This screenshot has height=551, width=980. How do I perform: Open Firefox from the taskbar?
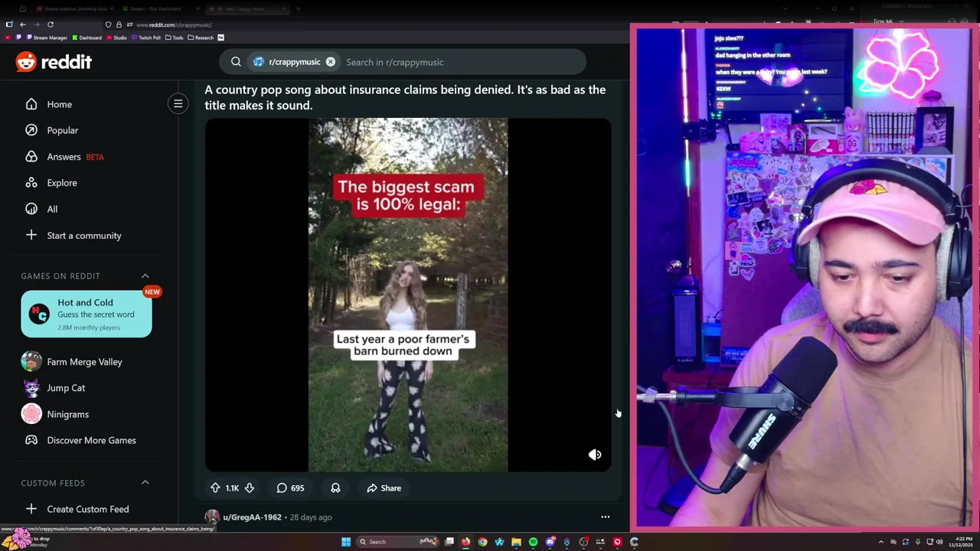click(x=465, y=542)
